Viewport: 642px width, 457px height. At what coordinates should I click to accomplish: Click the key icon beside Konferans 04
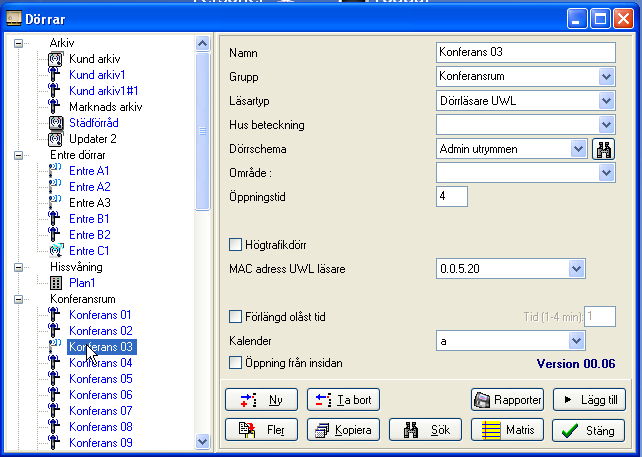click(54, 363)
